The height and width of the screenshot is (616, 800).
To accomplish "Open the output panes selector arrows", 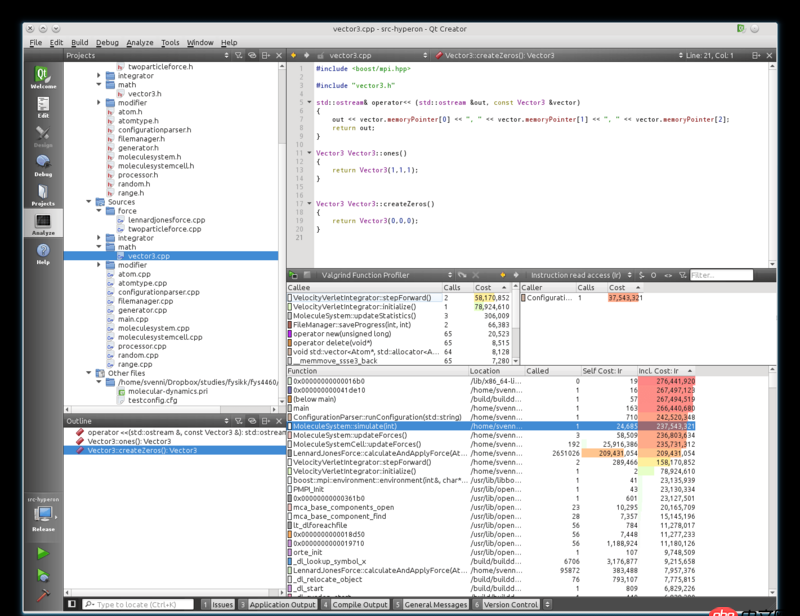I will tap(547, 604).
